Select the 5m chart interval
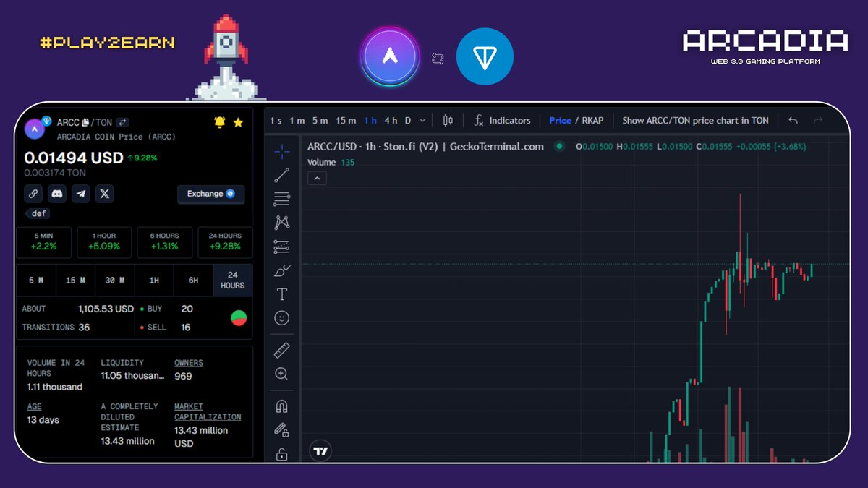Viewport: 868px width, 488px height. point(320,121)
